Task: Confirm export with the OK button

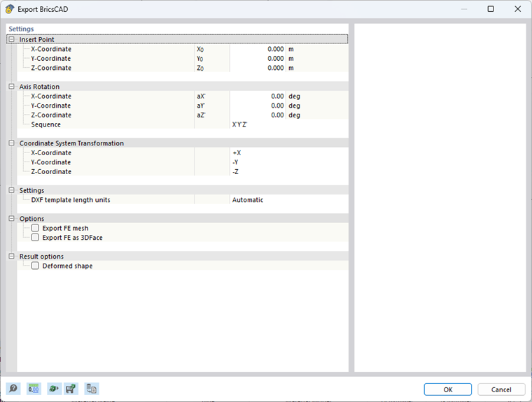Action: click(447, 389)
